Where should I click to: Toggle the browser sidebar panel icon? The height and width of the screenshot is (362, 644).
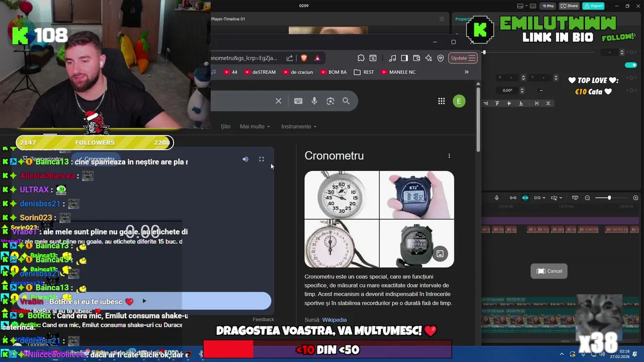tap(405, 58)
